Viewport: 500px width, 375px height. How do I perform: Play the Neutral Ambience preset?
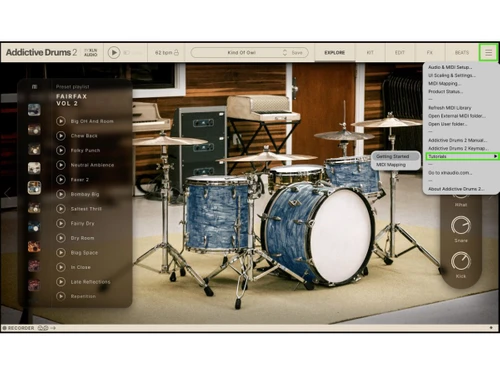[x=61, y=165]
